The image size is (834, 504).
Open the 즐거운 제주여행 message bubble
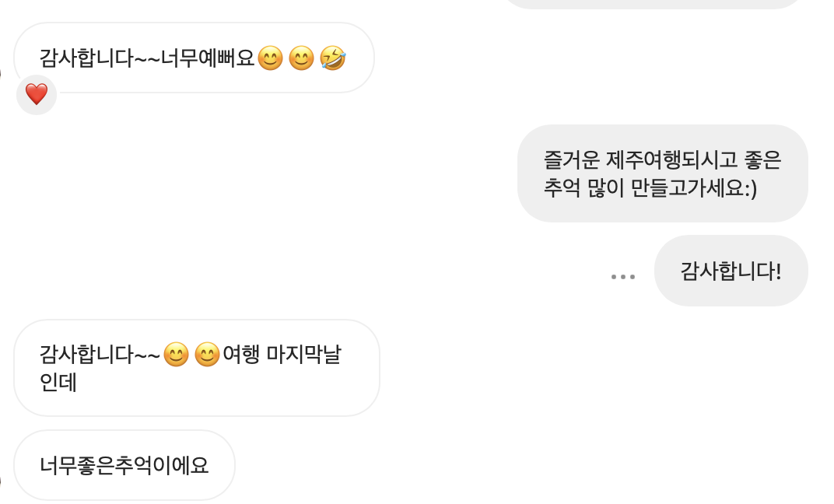coord(662,172)
